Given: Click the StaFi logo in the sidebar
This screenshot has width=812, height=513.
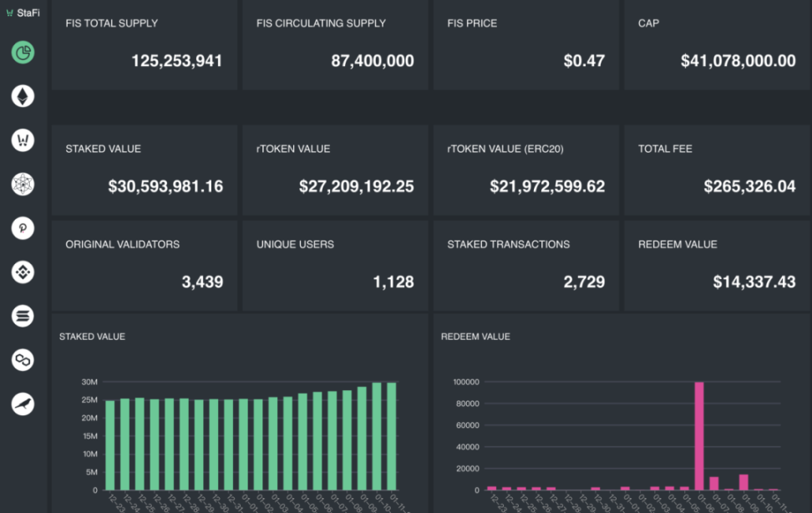Looking at the screenshot, I should pyautogui.click(x=23, y=13).
